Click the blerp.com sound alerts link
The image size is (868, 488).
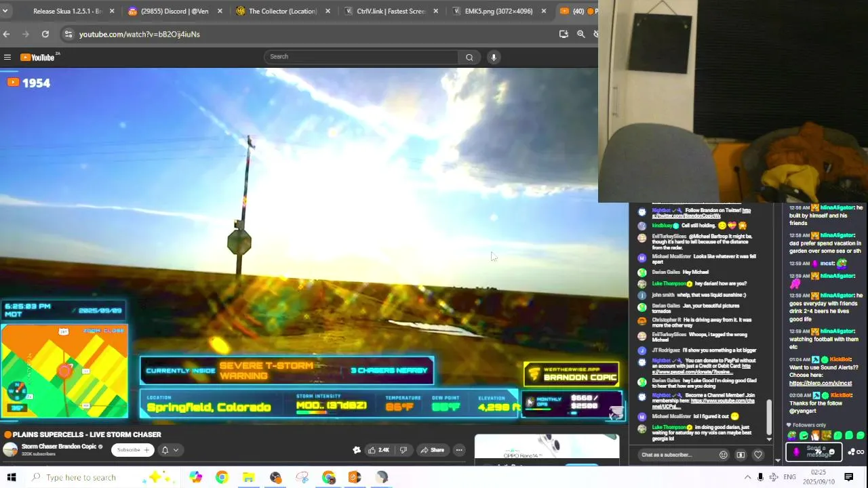[821, 384]
